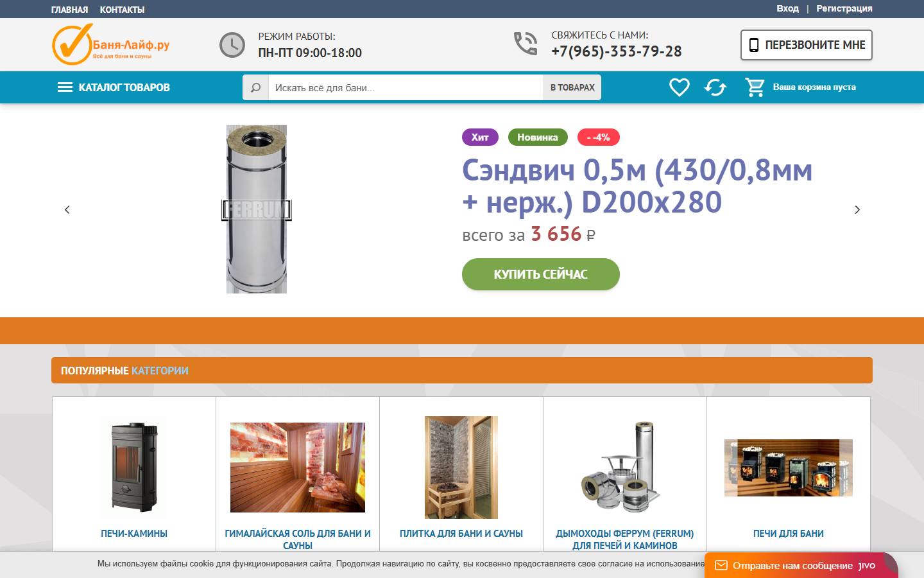The width and height of the screenshot is (924, 578).
Task: Click the clock icon near working hours
Action: 232,45
